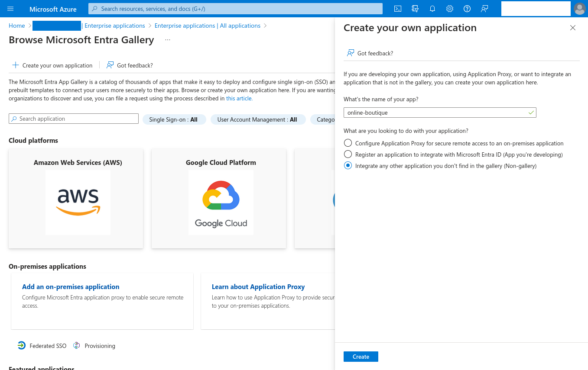Select the Register an application radio option
Viewport: 588px width, 370px height.
348,154
